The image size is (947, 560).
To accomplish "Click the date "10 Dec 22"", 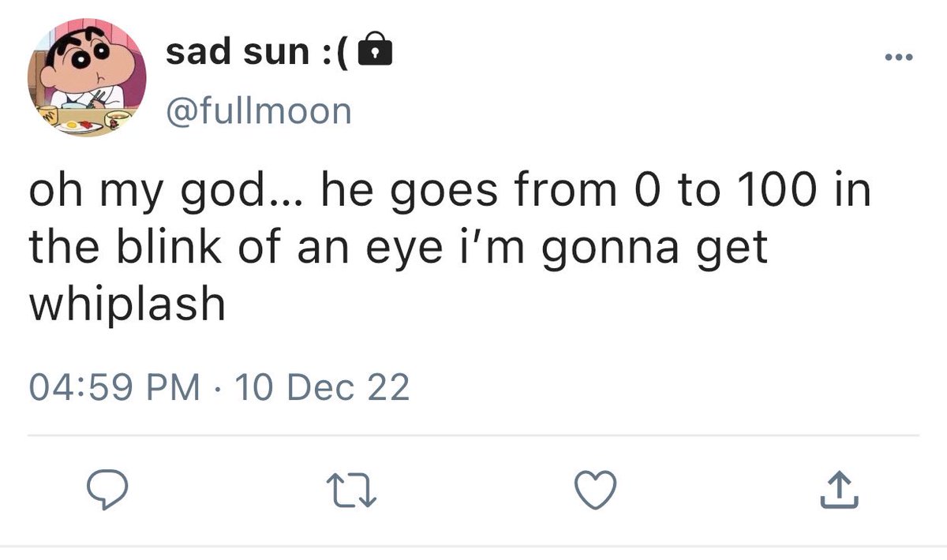I will (x=324, y=388).
